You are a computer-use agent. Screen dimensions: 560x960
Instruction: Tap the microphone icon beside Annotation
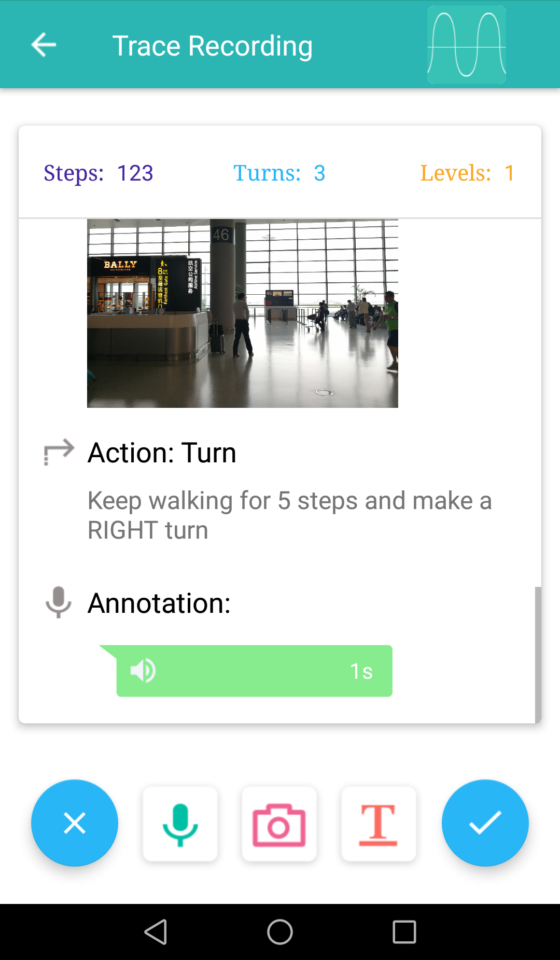(x=59, y=602)
